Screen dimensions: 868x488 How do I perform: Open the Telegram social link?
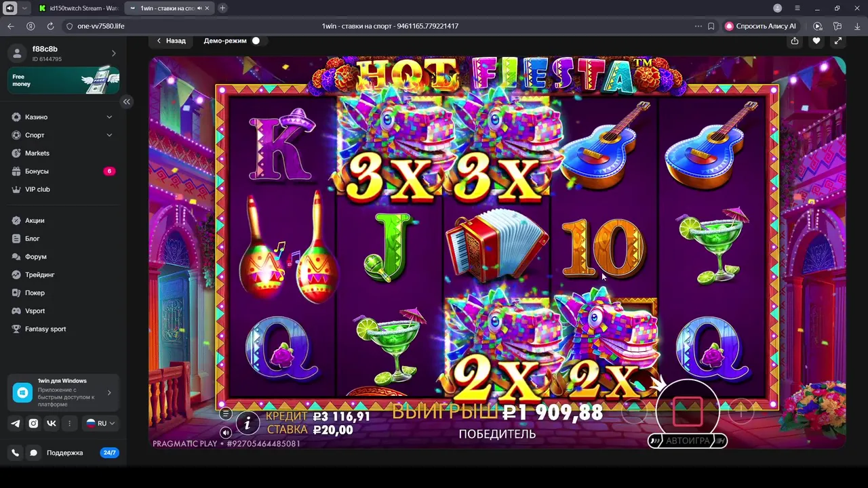[x=16, y=423]
